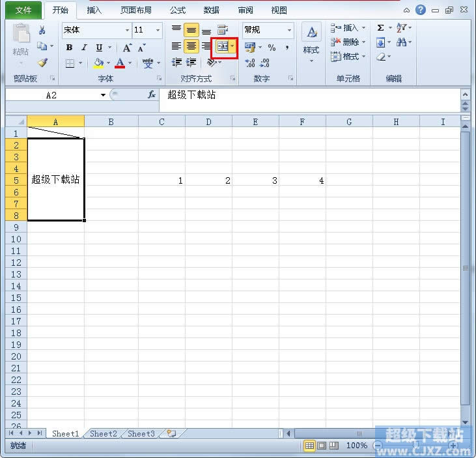Click 删除 delete cells button
Screen dimensions: 476x458
pyautogui.click(x=348, y=42)
